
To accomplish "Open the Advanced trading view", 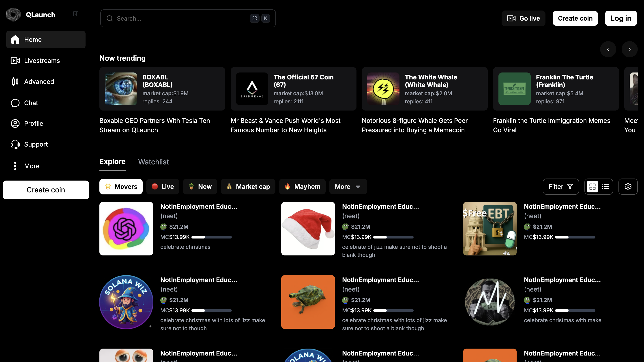I will 39,82.
